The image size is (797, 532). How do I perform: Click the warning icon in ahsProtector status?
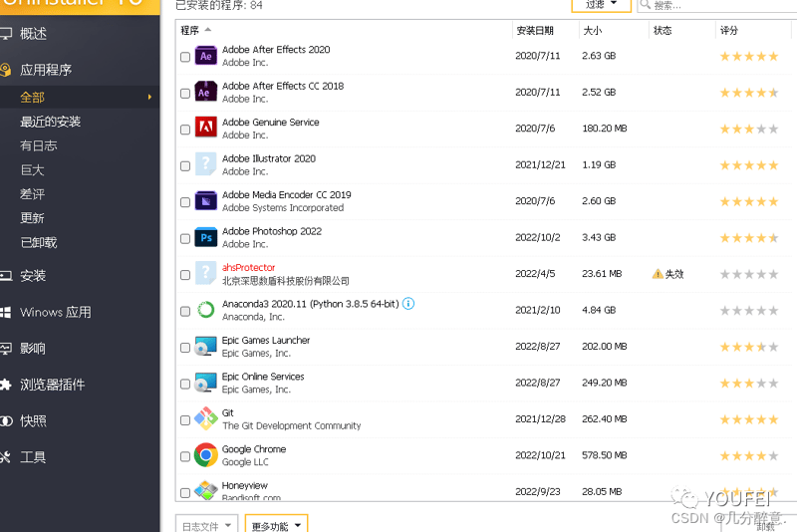pos(658,274)
